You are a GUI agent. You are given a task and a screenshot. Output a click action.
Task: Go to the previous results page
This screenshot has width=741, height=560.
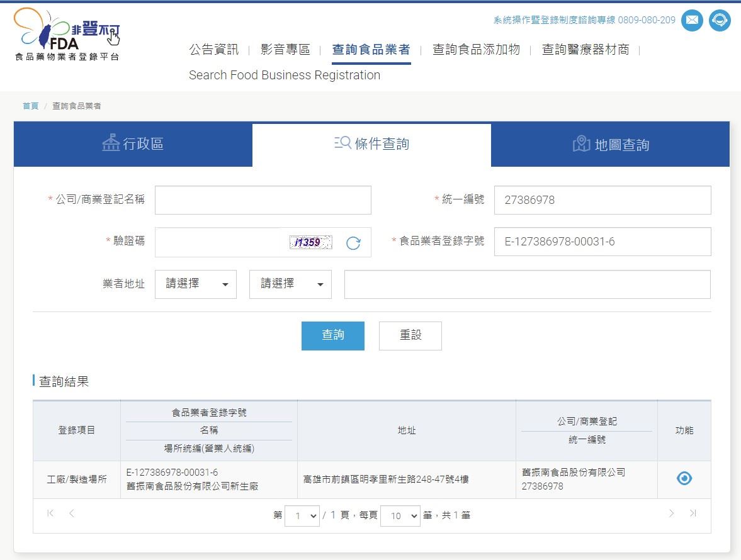click(72, 514)
